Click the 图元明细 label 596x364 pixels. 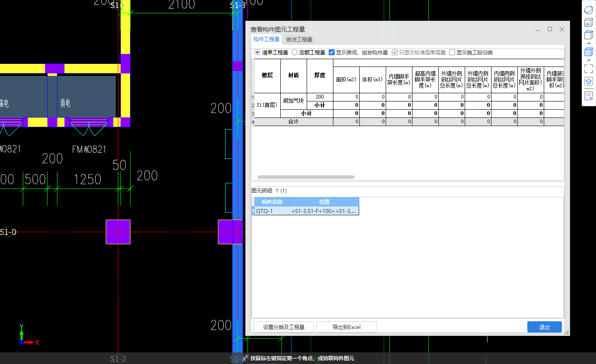tap(262, 190)
